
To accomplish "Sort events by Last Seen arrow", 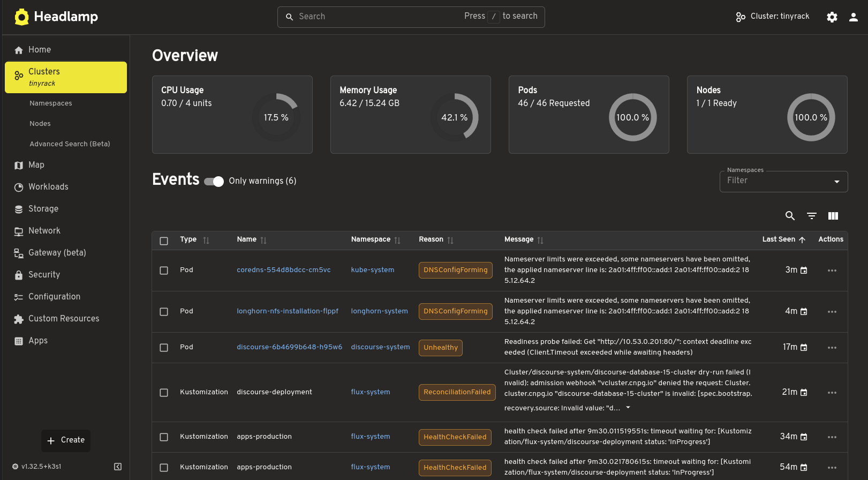I will [802, 240].
